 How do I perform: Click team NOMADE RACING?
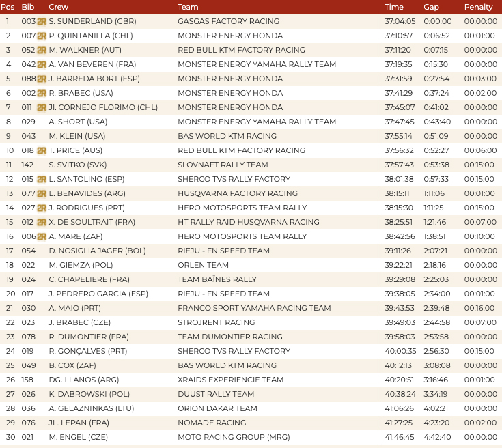click(x=212, y=423)
